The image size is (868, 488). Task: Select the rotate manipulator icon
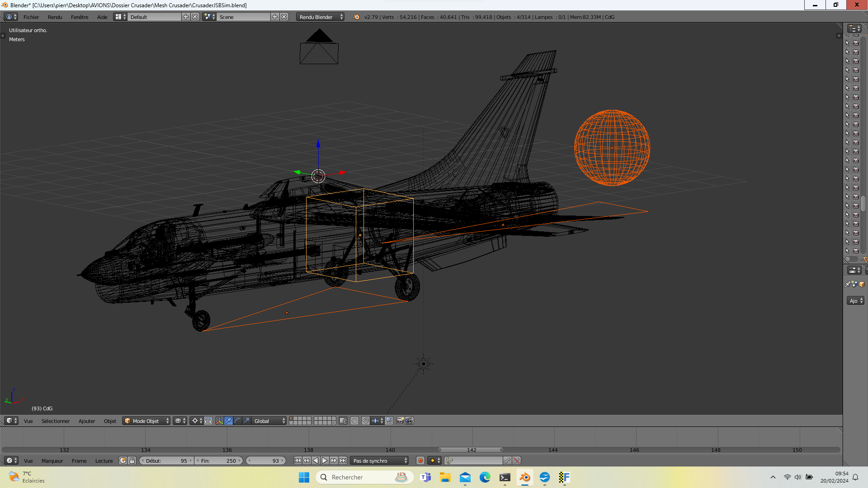pyautogui.click(x=237, y=421)
